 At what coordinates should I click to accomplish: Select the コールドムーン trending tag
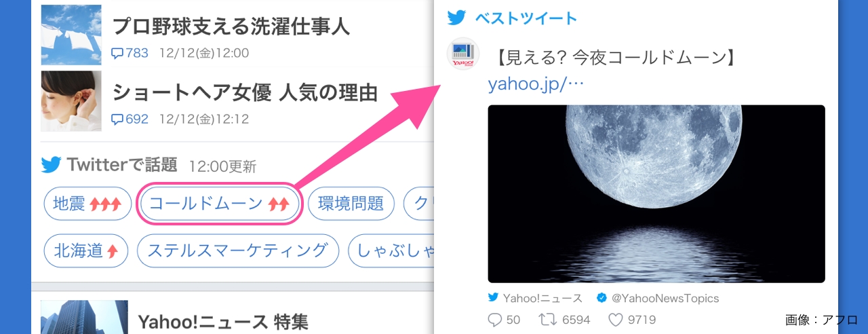[219, 203]
